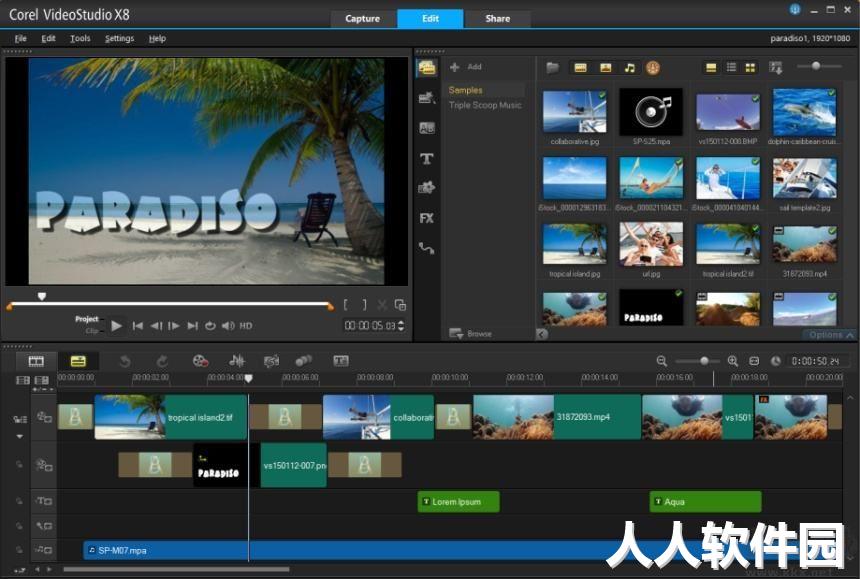Expand the track options arrow below video track
The width and height of the screenshot is (860, 579).
click(20, 436)
